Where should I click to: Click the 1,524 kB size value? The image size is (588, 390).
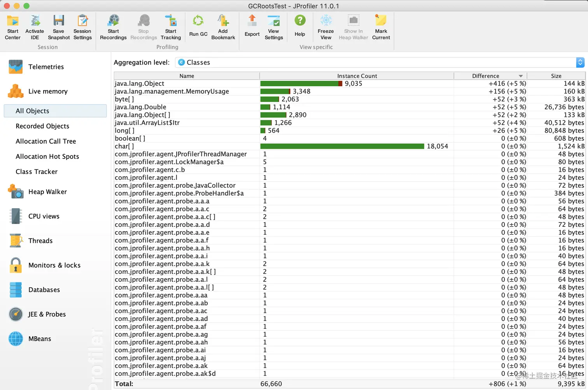[x=571, y=146]
